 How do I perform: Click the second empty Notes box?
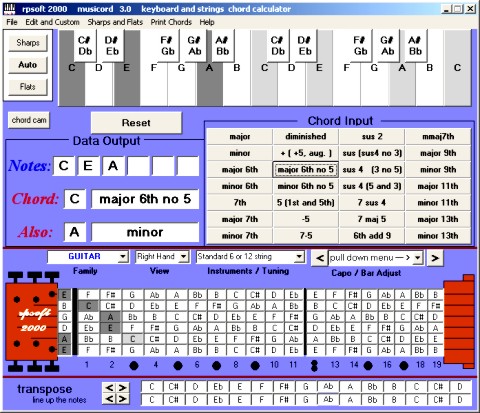coord(163,166)
